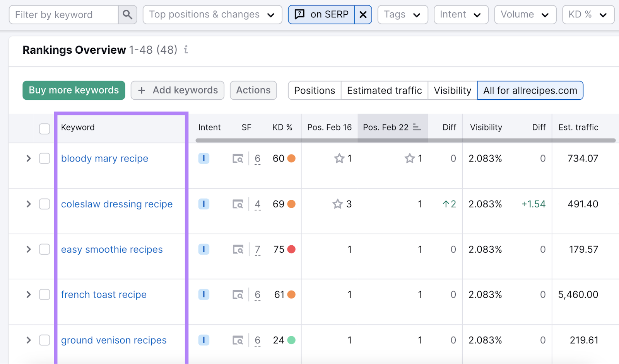The image size is (619, 364).
Task: Check the row checkbox for ground venison recipes
Action: (44, 340)
